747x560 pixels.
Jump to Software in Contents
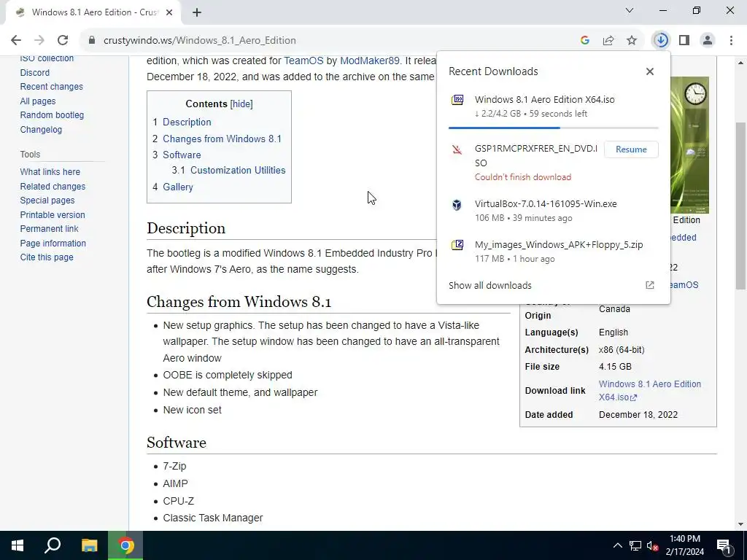[182, 155]
